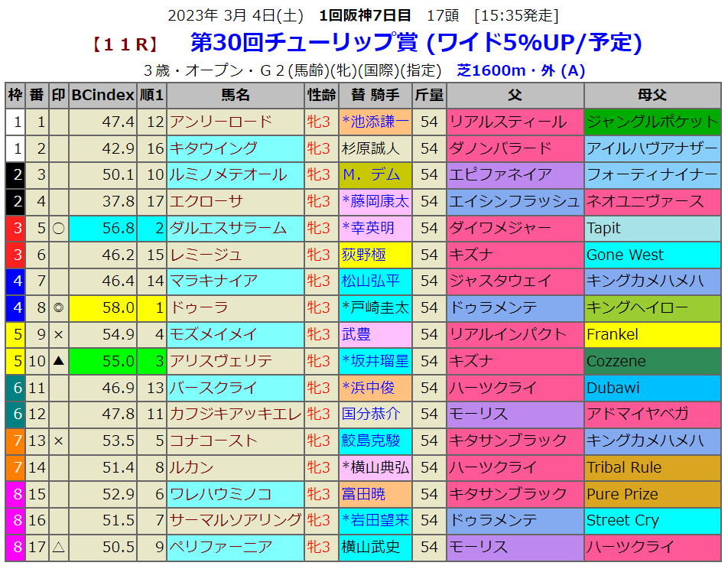Click the highlighted BCindex value 58.0
This screenshot has height=569, width=728.
pos(102,307)
